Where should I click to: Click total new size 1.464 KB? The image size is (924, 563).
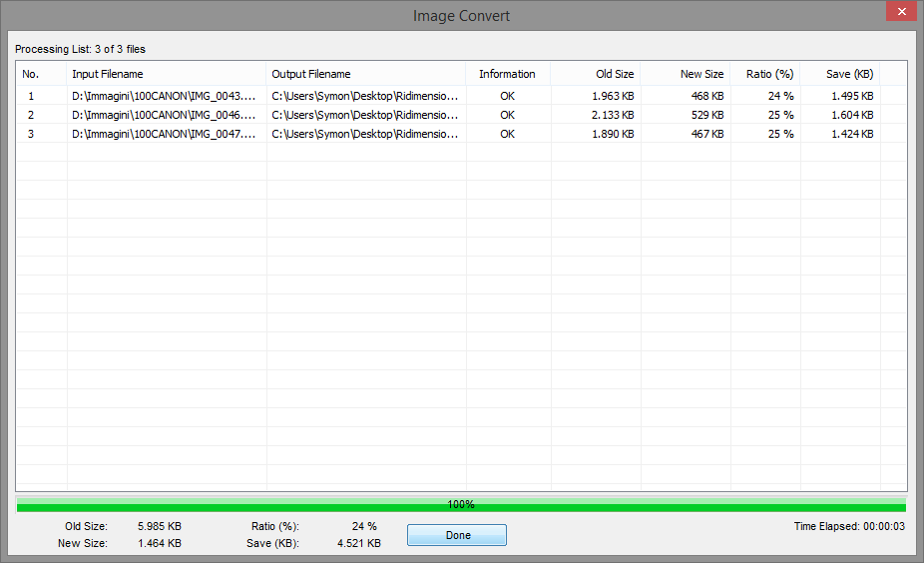[159, 543]
